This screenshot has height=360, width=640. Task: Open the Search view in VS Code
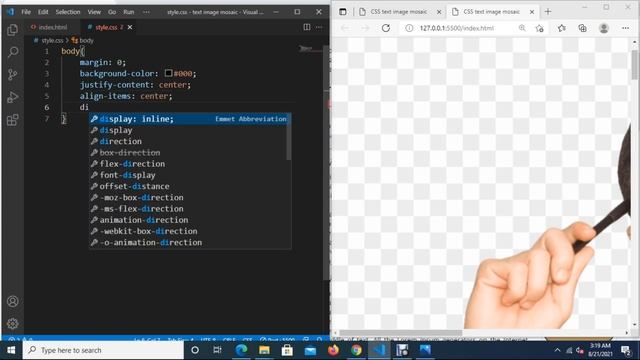[x=13, y=52]
